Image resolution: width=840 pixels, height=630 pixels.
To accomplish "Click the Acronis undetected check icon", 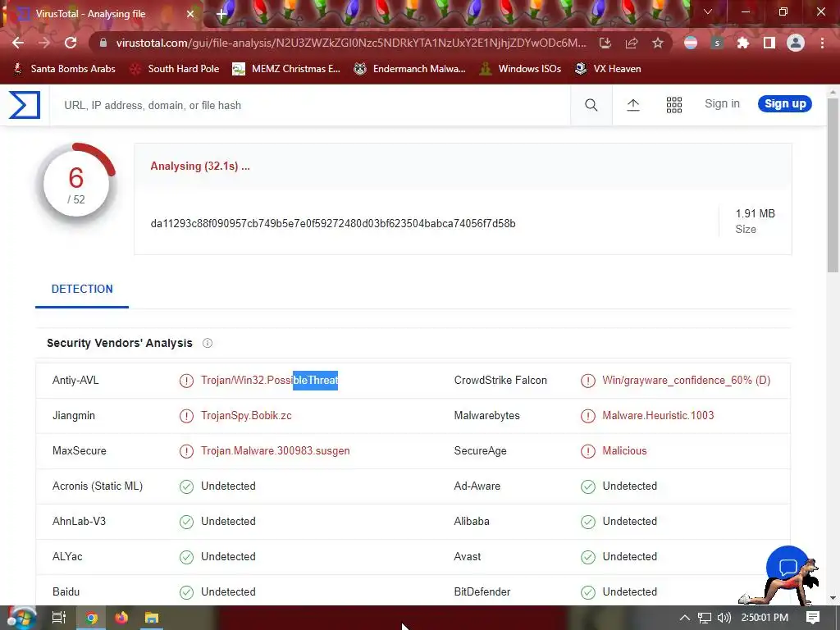I will coord(186,486).
